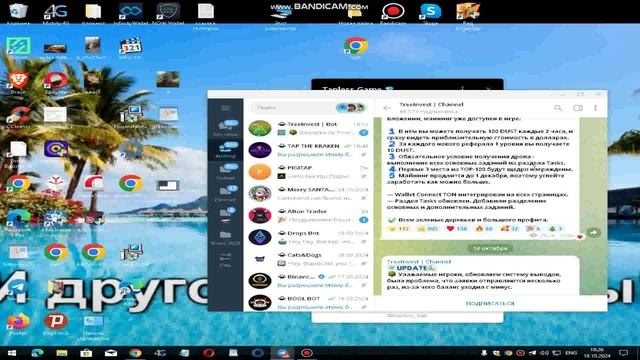Image resolution: width=640 pixels, height=360 pixels.
Task: Launch the Bandicam desktop shortcut
Action: tap(393, 12)
